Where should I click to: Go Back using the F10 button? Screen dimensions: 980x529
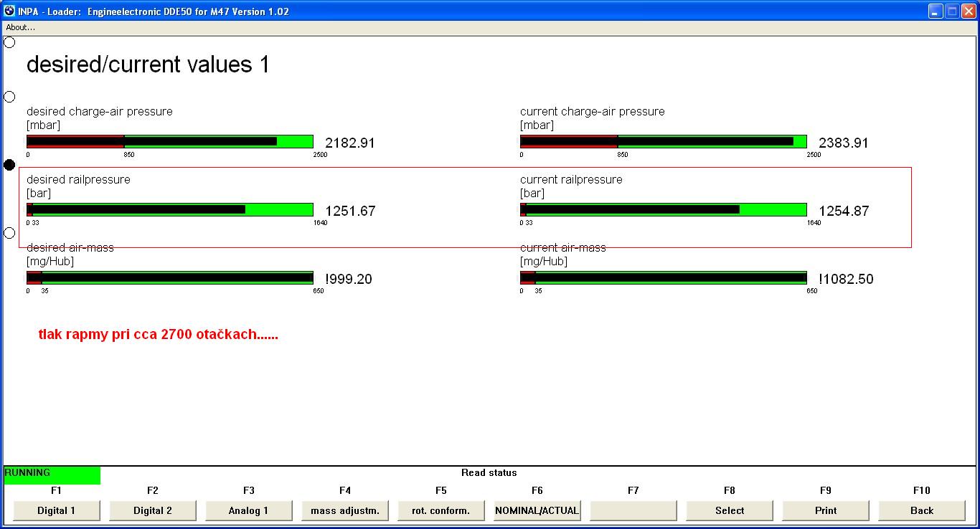coord(922,510)
